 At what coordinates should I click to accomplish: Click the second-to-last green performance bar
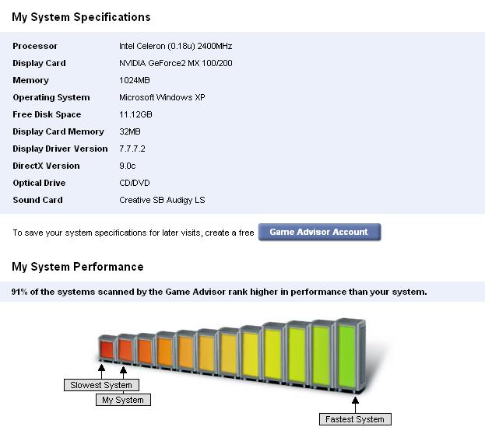[x=320, y=355]
